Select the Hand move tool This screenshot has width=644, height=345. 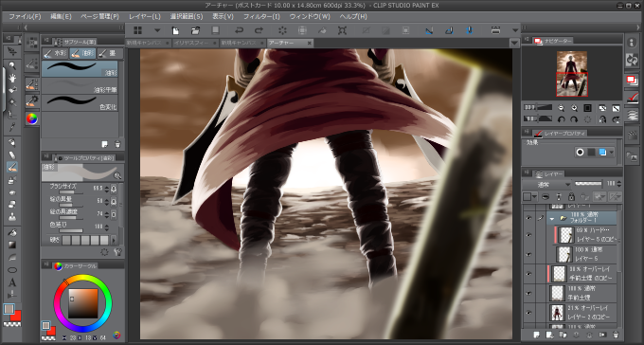[x=12, y=78]
